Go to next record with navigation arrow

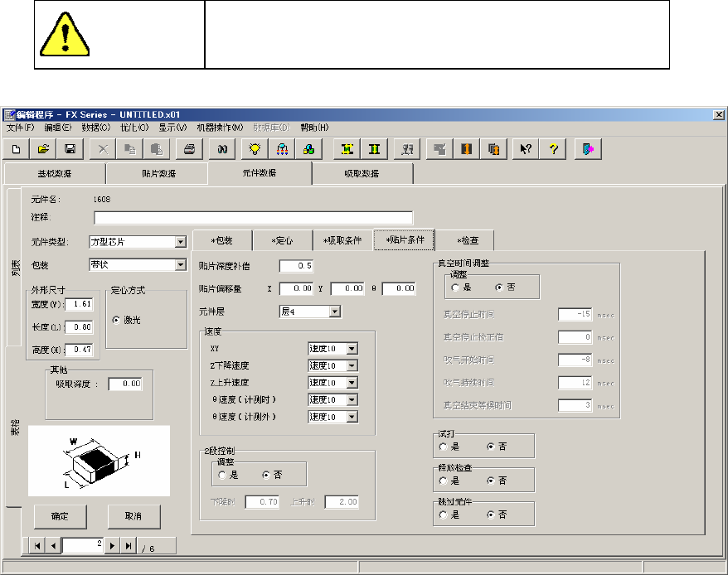coord(114,546)
